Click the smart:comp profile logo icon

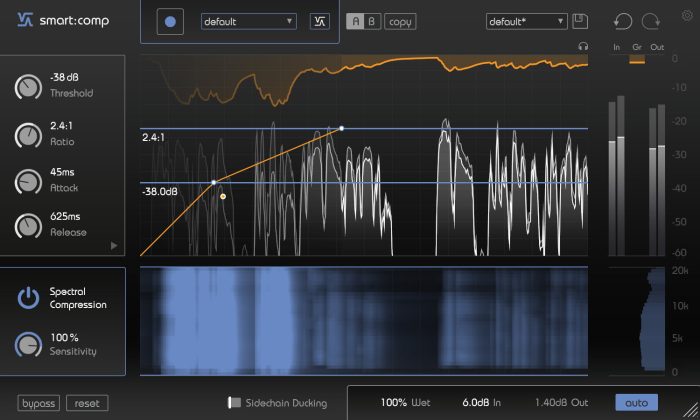(x=320, y=21)
